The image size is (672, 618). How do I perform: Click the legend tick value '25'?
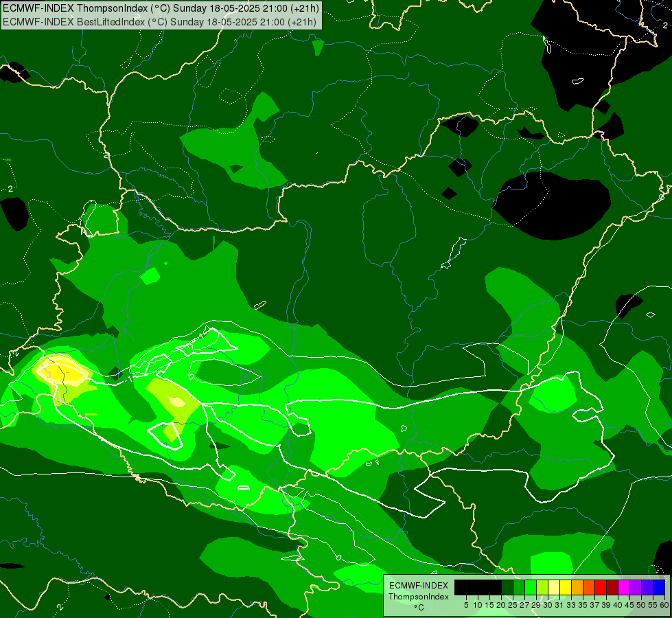(x=513, y=605)
